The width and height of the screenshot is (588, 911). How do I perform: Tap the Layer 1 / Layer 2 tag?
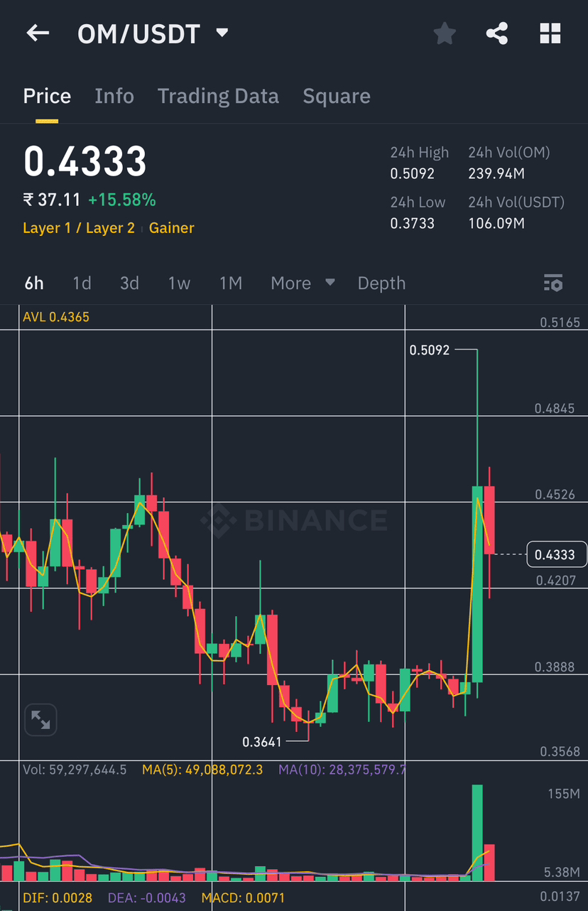[79, 228]
